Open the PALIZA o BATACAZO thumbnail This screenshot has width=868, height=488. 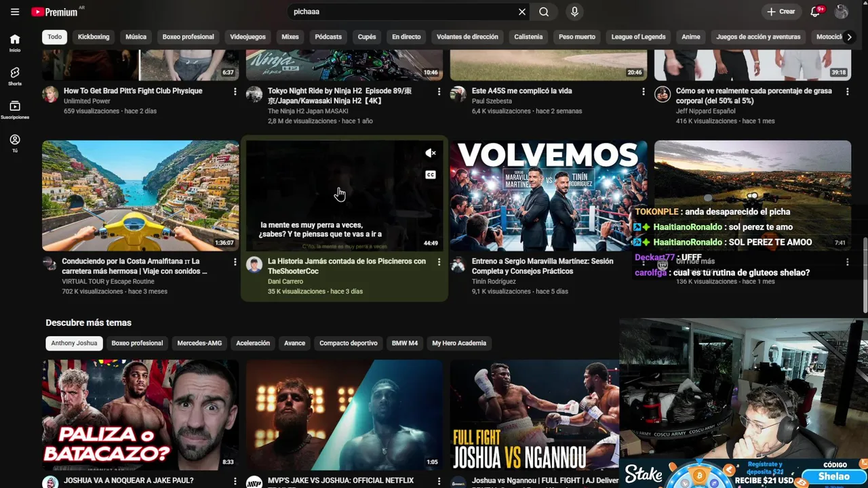pos(140,415)
